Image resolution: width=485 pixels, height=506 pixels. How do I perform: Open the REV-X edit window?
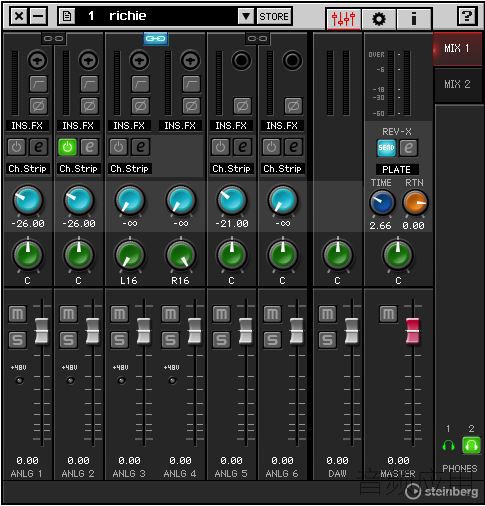(x=408, y=148)
